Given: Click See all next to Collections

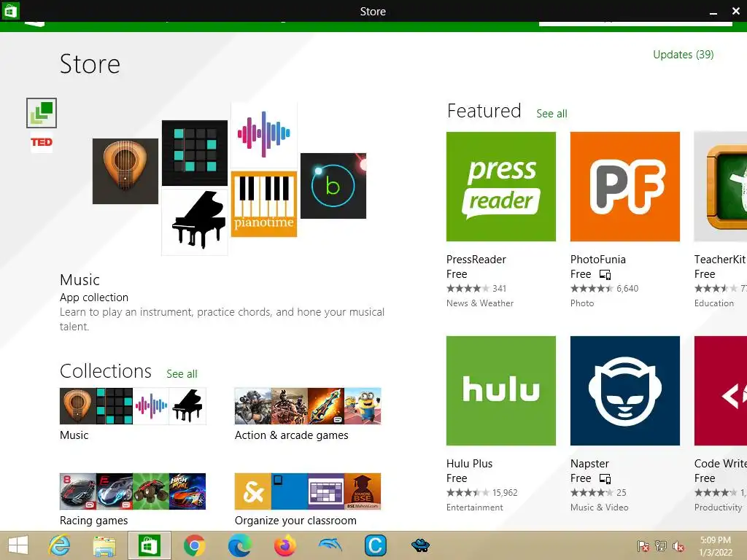Looking at the screenshot, I should point(182,374).
